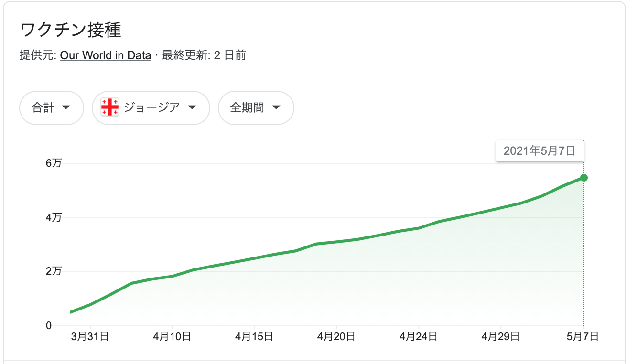Screen dimensions: 627x364
Task: Open the 合計 metric dropdown
Action: 52,108
